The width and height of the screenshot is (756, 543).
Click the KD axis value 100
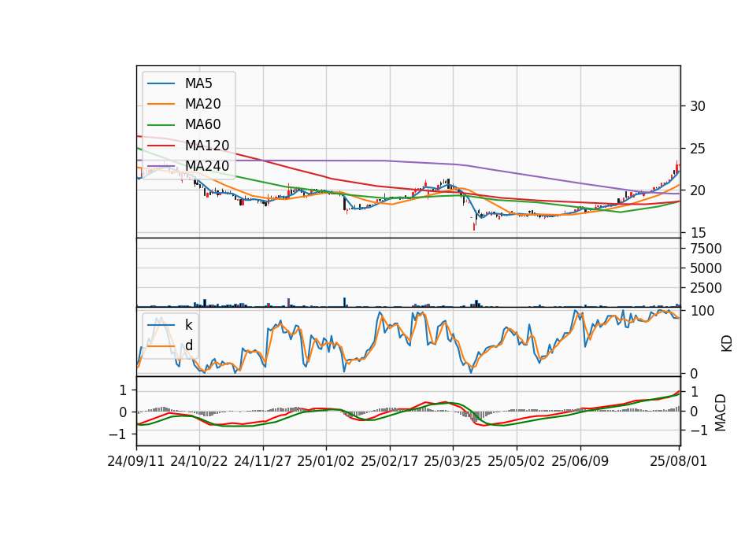click(702, 311)
